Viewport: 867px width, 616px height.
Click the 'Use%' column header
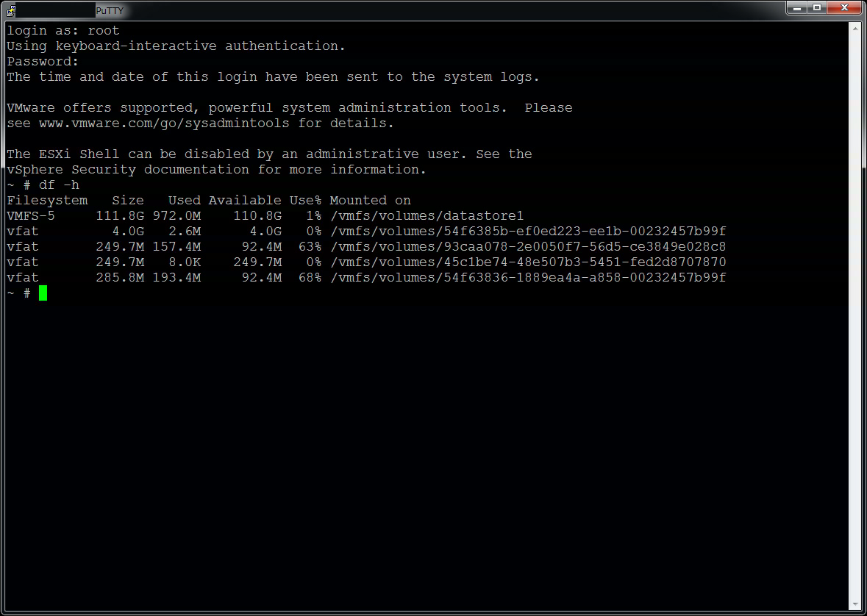point(306,200)
